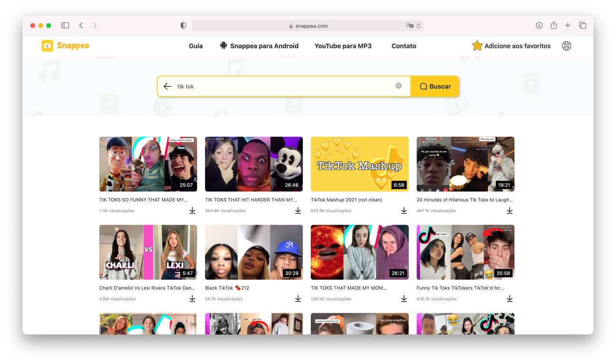The height and width of the screenshot is (364, 616).
Task: Click '1.1M visualizações' view count
Action: pyautogui.click(x=117, y=211)
